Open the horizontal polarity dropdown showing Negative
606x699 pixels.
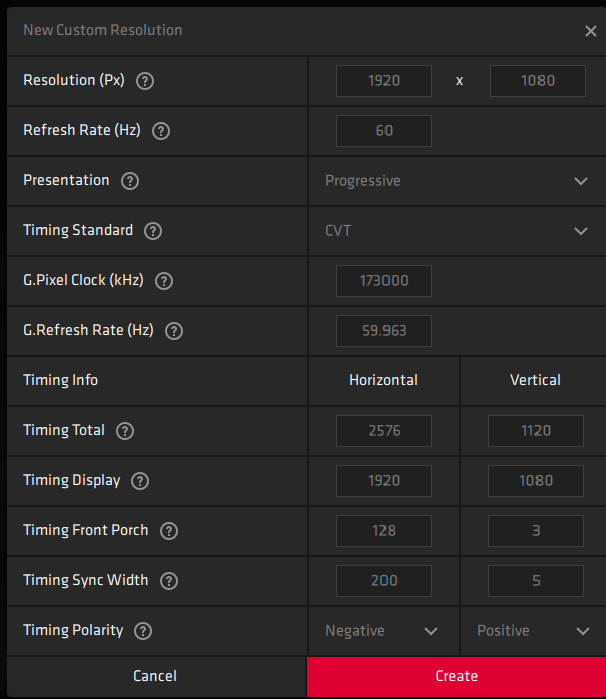click(383, 631)
